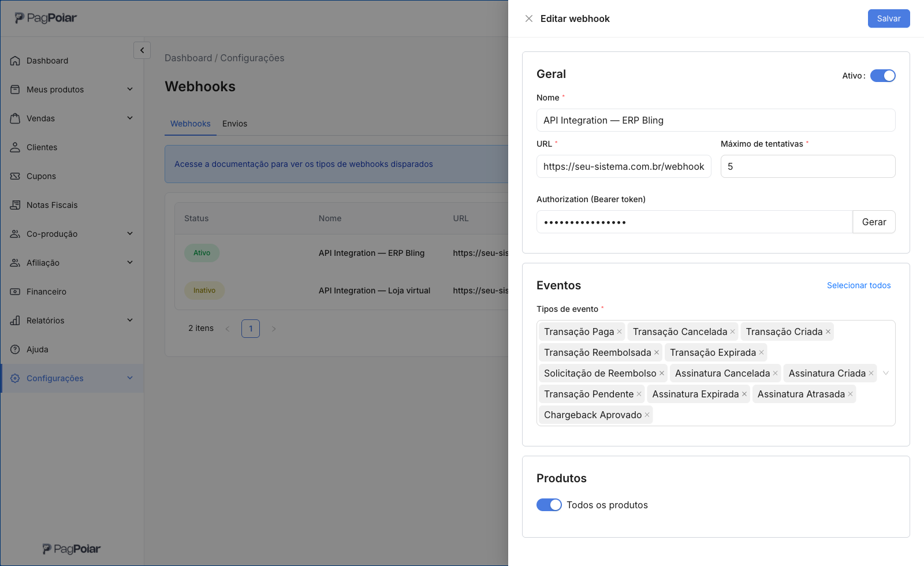Select the API Integration — Loja virtual row
Viewport: 924px width, 566px height.
(342, 291)
